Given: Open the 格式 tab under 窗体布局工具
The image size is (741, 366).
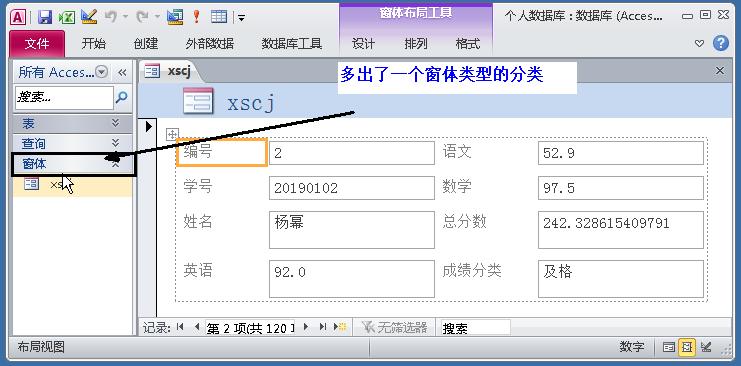Looking at the screenshot, I should [468, 44].
